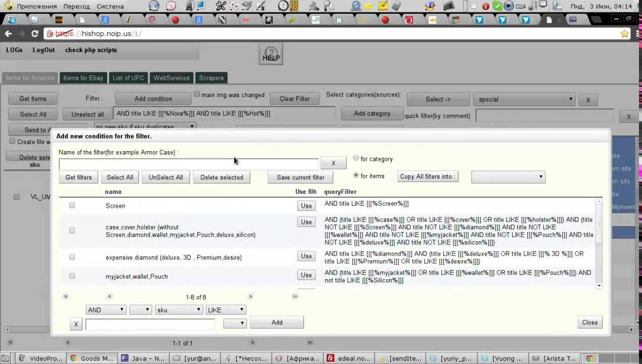Open the clock applet icon in top panel
The image size is (642, 364).
point(283,6)
